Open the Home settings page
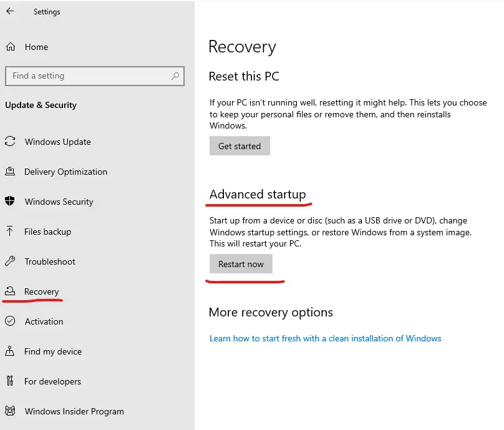This screenshot has height=430, width=504. click(x=36, y=47)
